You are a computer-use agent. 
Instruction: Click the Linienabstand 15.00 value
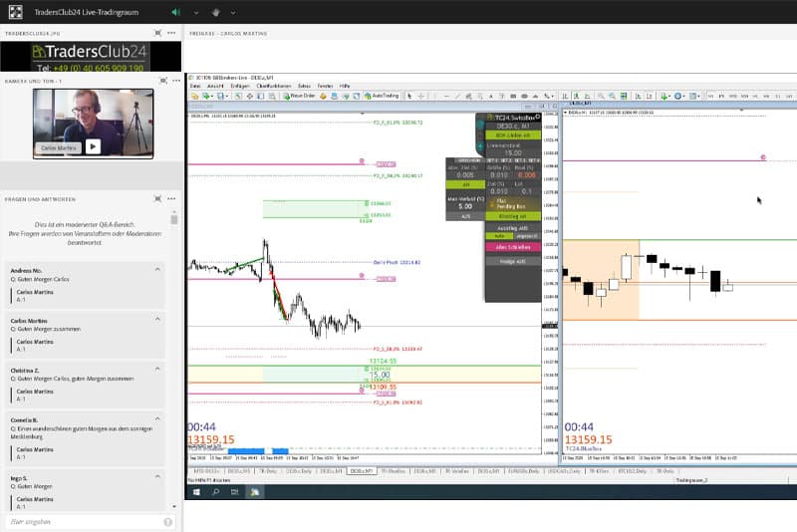coord(513,153)
